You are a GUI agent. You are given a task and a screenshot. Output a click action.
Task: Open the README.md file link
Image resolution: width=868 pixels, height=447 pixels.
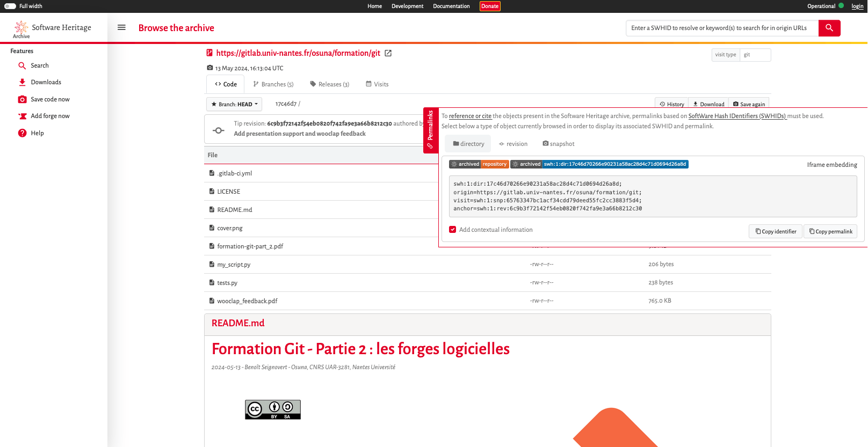pyautogui.click(x=235, y=210)
